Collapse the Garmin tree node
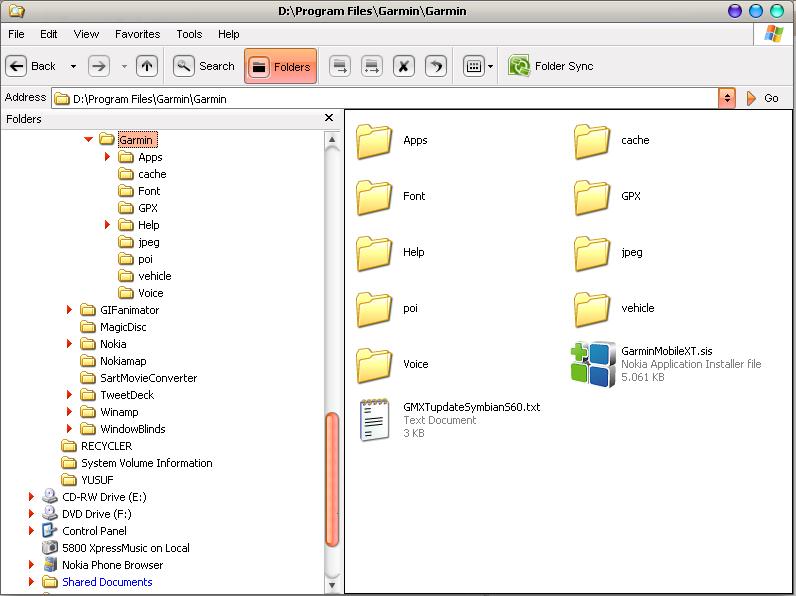This screenshot has width=796, height=596. coord(88,139)
